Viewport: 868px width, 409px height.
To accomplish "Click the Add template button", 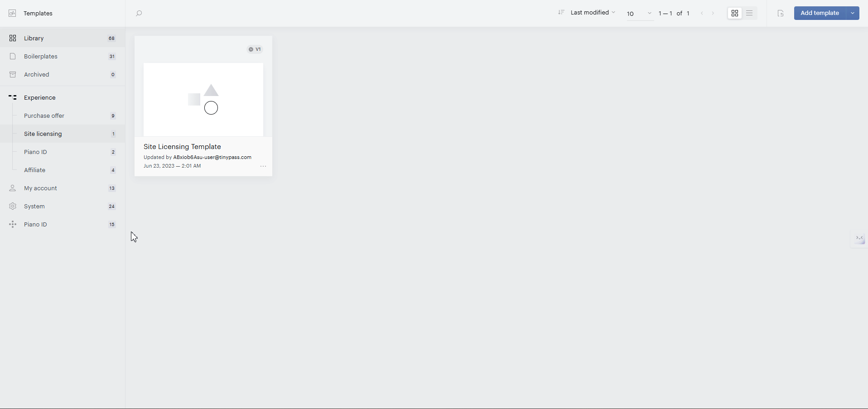I will click(820, 13).
